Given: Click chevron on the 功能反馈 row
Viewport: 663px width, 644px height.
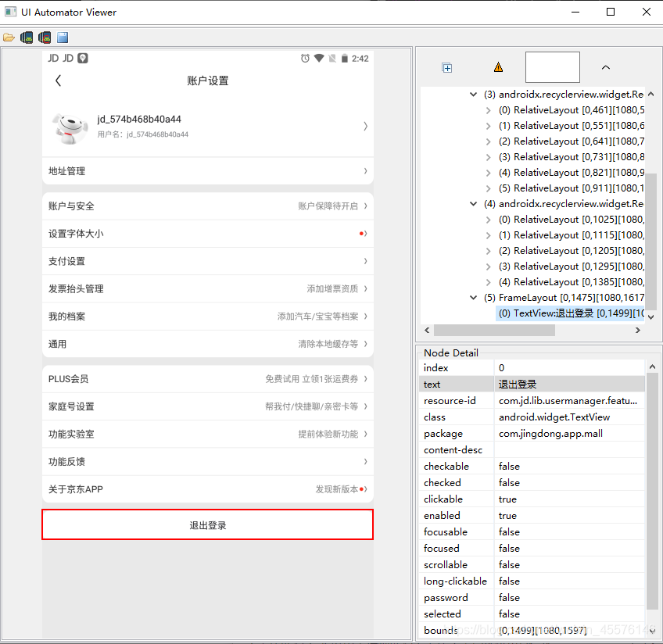Looking at the screenshot, I should tap(365, 461).
